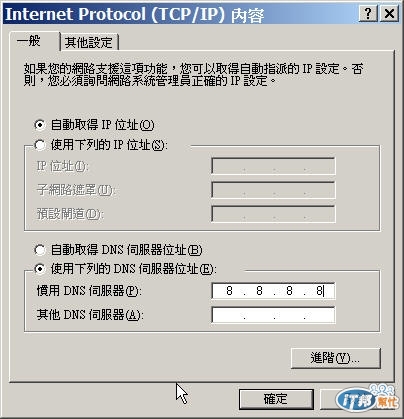Click first octet of 其他 DNS 伺服器
Viewport: 404px width, 419px height.
tap(229, 315)
